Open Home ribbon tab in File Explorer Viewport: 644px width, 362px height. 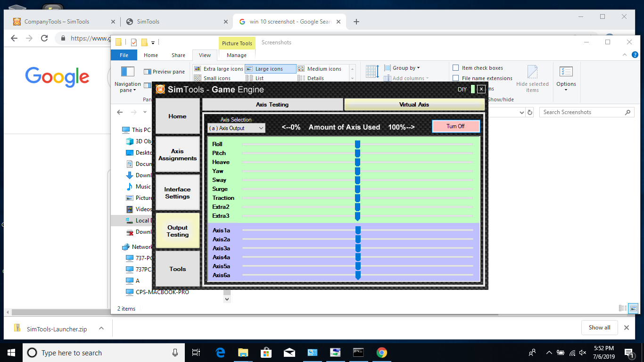pos(151,55)
